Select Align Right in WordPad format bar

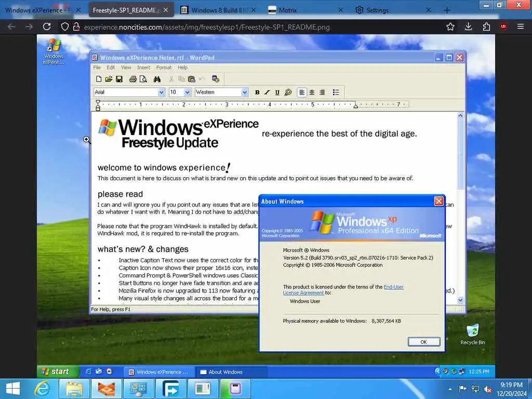322,92
